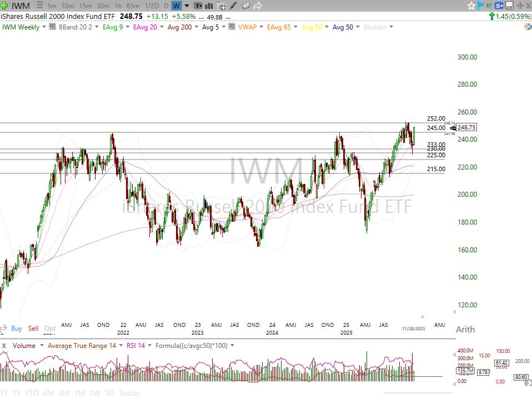The image size is (532, 398).
Task: Select the 30m timeframe
Action: point(103,6)
